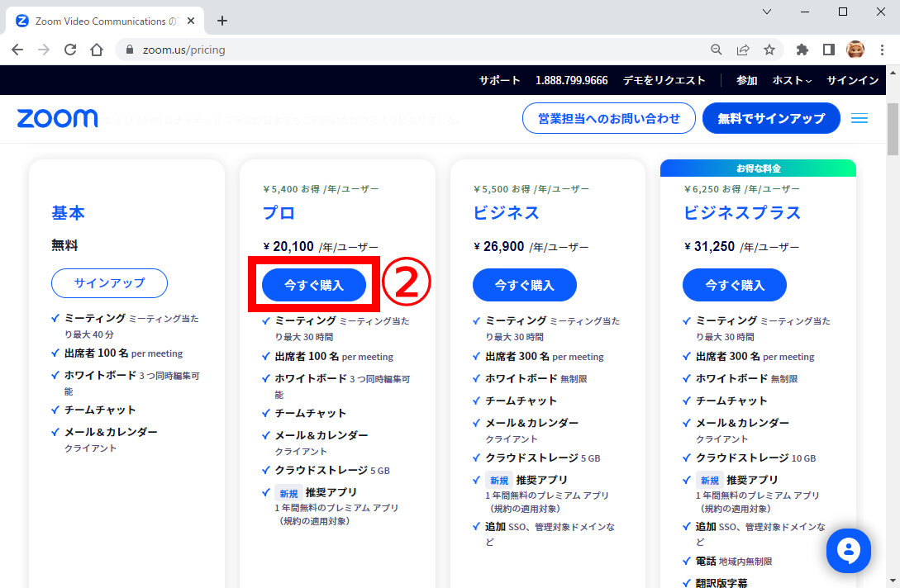Click 今すぐ購入 under プロ plan
Viewport: 900px width, 588px height.
pos(314,285)
